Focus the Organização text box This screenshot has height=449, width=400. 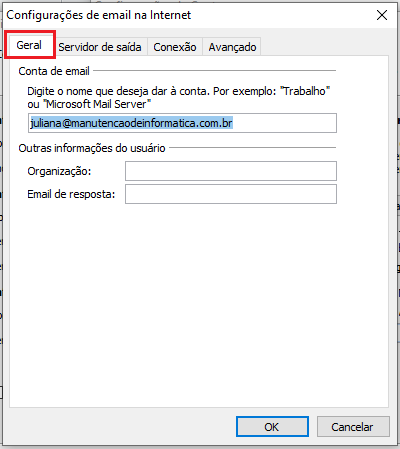pos(231,171)
